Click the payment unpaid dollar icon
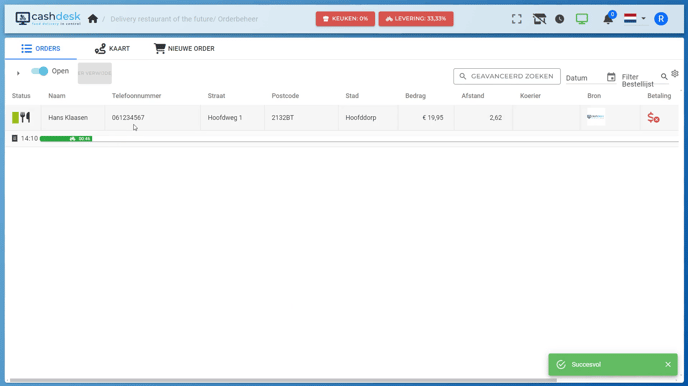The height and width of the screenshot is (386, 688). tap(653, 118)
